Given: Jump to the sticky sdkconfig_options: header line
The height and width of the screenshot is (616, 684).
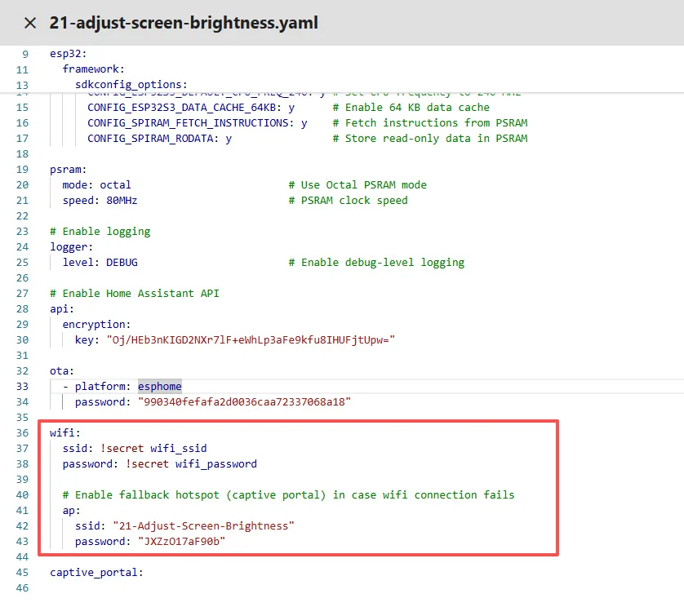Looking at the screenshot, I should 131,84.
